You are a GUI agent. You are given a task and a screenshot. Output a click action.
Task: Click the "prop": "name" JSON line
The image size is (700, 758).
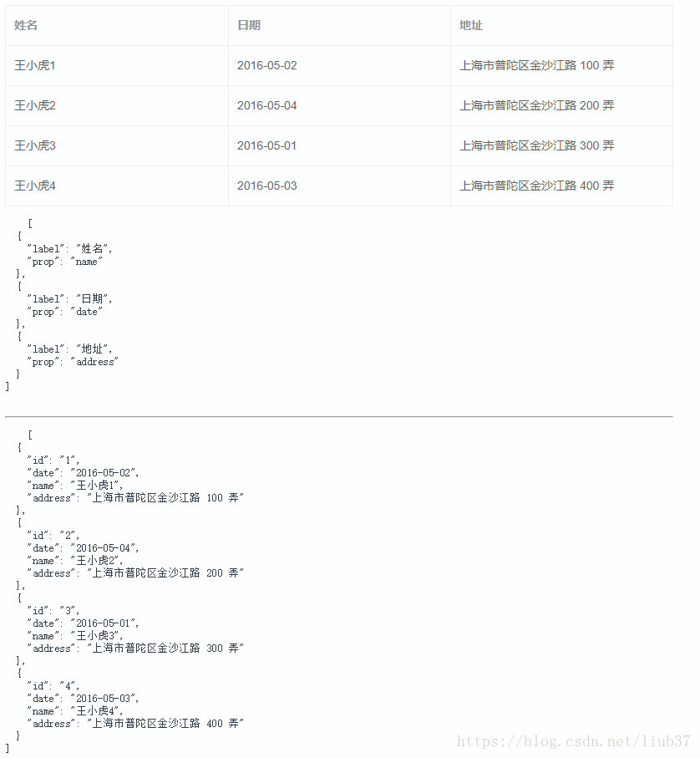tap(64, 262)
